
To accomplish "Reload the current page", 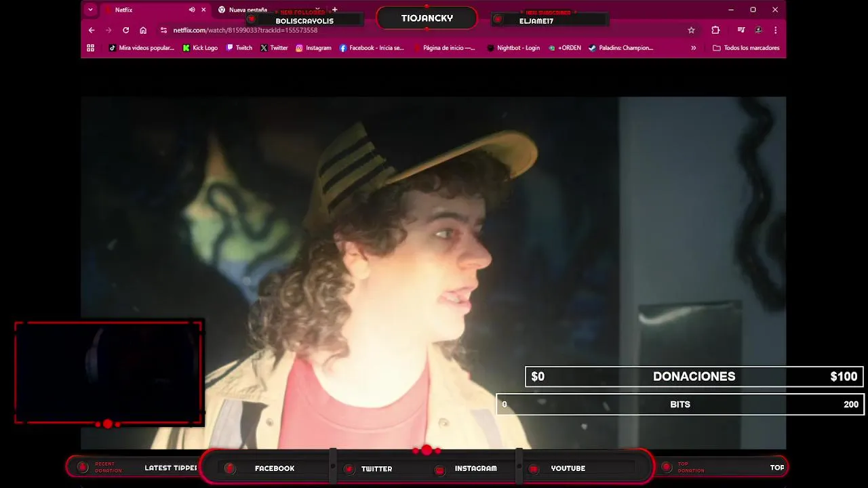I will (x=125, y=30).
